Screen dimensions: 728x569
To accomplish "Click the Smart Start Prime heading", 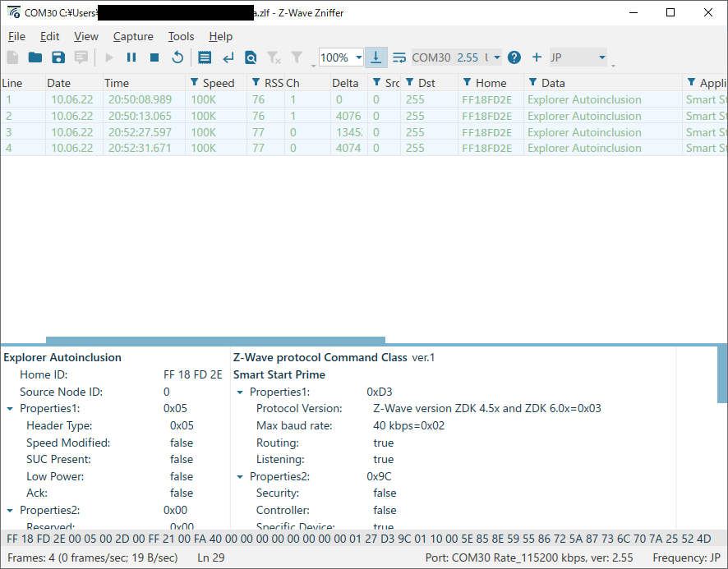I will (279, 374).
